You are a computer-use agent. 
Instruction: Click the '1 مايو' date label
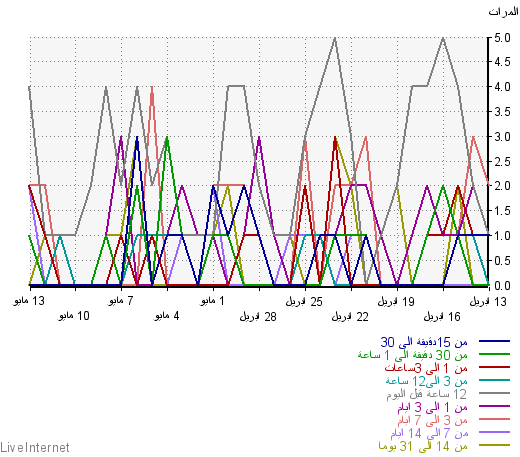[212, 301]
